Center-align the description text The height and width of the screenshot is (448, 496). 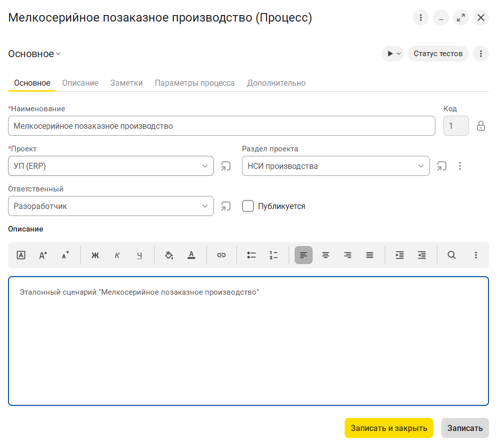point(326,255)
